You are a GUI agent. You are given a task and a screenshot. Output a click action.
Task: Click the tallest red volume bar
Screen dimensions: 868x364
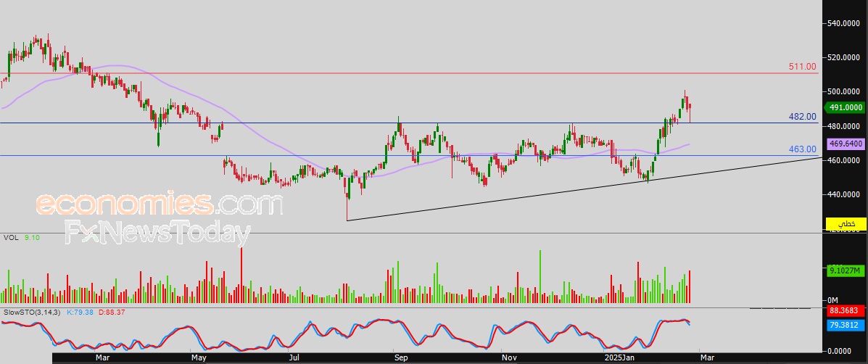241,275
